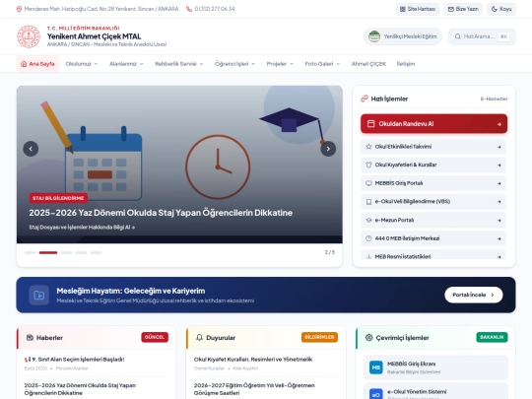
Task: Click the link icon beside Hızlı İşlemler
Action: 365,99
